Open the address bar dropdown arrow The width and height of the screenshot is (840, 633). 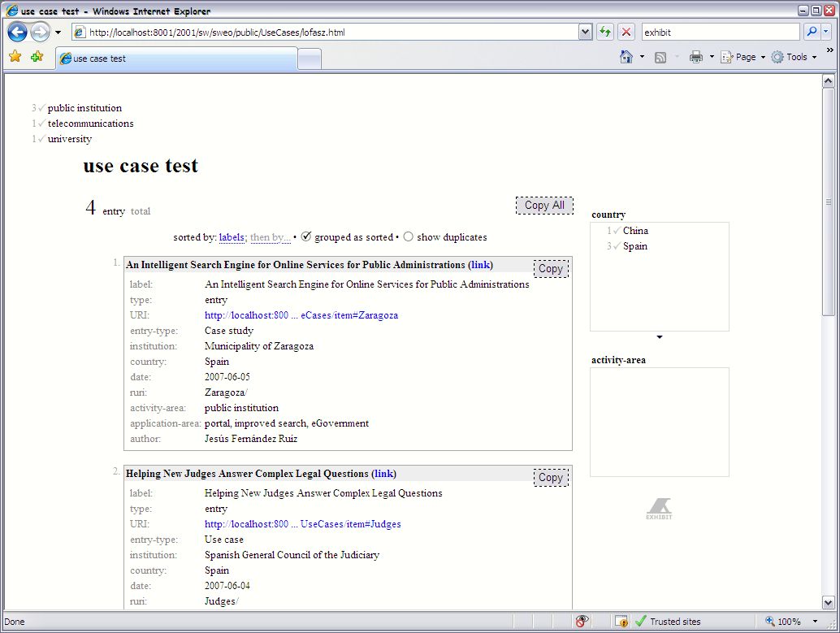[x=585, y=33]
